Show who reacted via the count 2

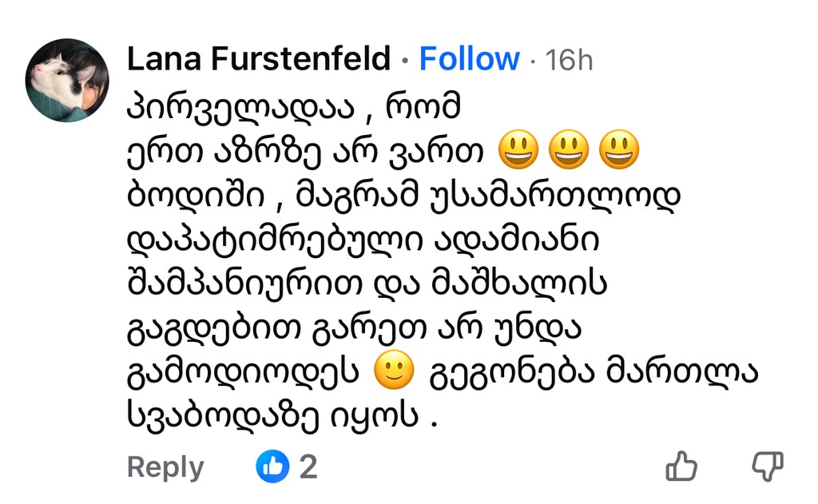pyautogui.click(x=308, y=467)
